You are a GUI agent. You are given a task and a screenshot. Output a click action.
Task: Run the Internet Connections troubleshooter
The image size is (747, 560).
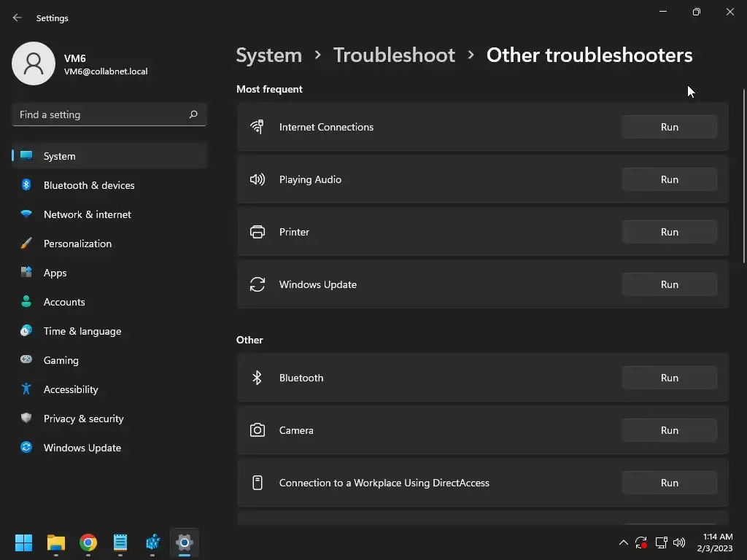click(x=670, y=127)
